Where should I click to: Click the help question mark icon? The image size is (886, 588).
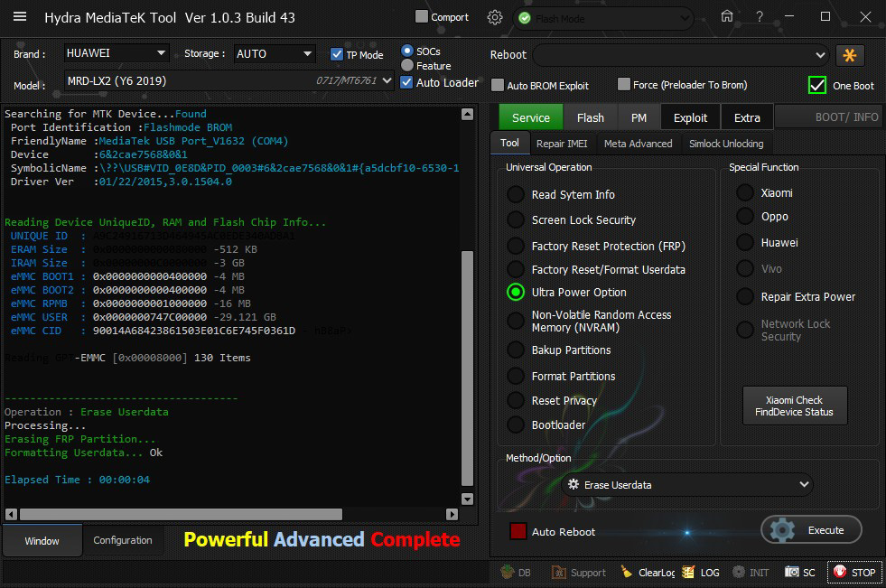click(760, 17)
